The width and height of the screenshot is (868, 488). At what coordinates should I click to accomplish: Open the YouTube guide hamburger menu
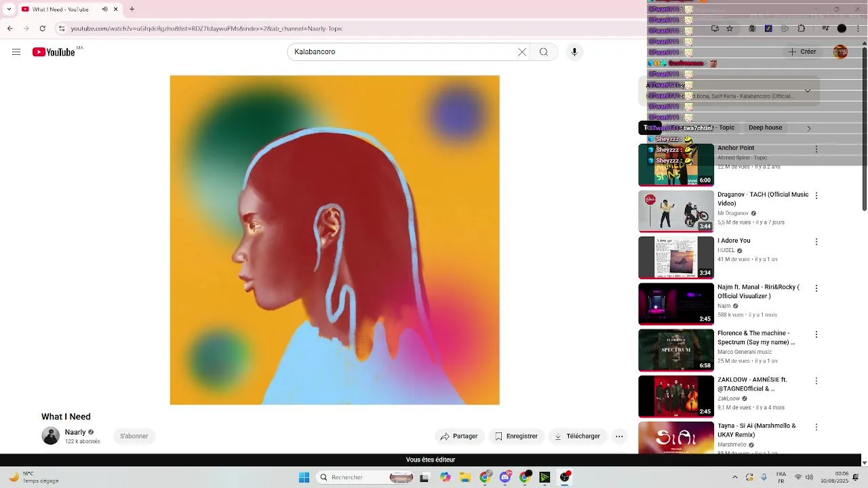click(16, 52)
